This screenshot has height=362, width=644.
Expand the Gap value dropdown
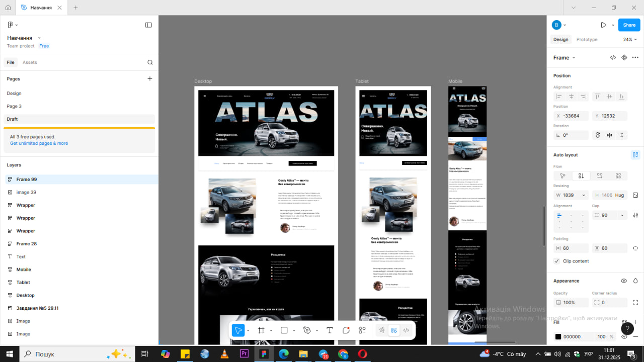(x=622, y=215)
